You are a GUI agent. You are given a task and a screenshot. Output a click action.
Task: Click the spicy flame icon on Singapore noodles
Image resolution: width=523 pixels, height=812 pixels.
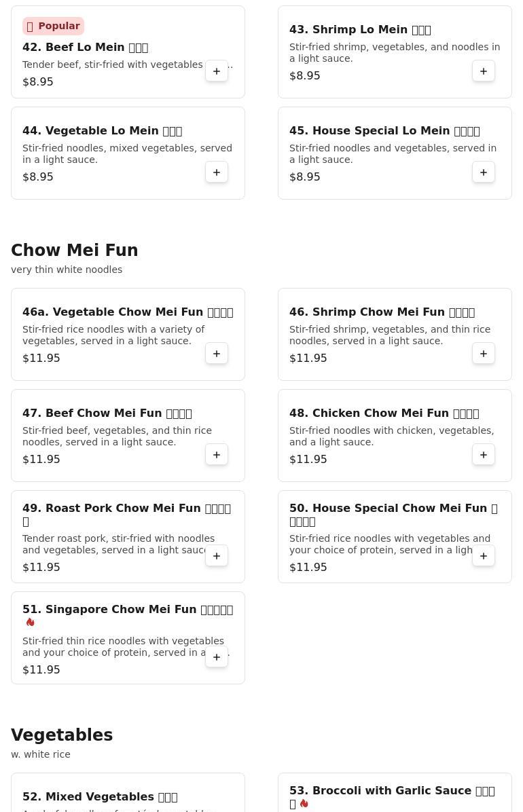[30, 622]
